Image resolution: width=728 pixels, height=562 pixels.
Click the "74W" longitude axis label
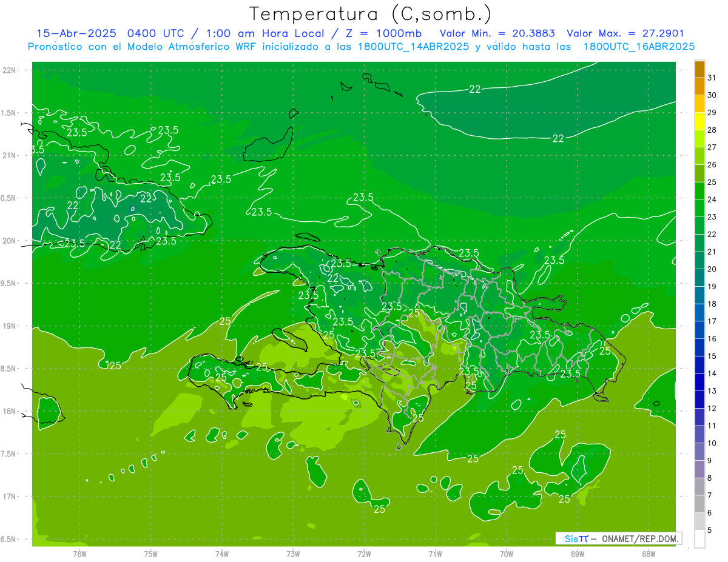pyautogui.click(x=222, y=554)
